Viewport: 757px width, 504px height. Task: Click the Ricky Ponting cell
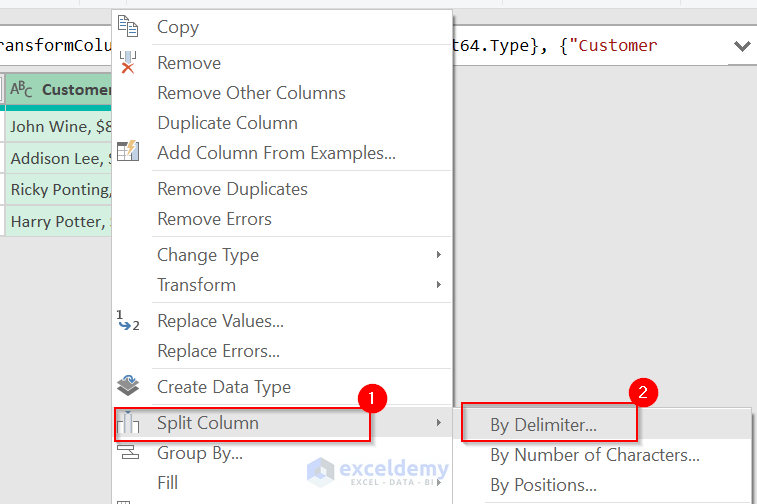(58, 189)
